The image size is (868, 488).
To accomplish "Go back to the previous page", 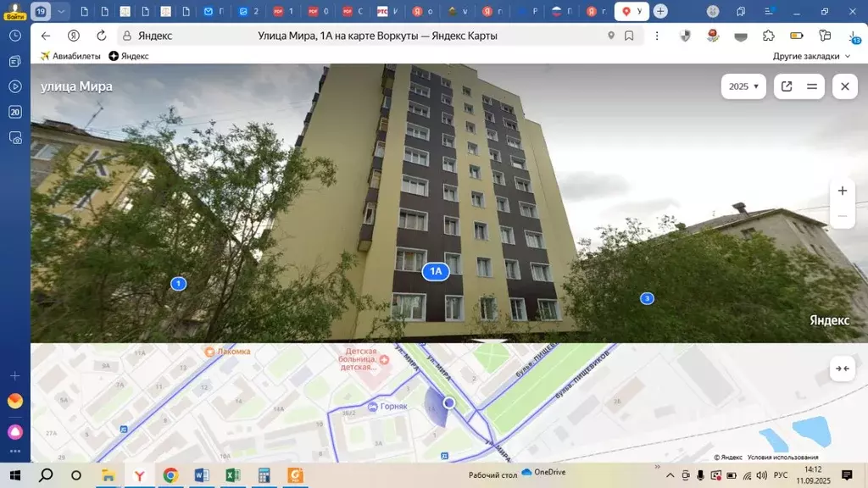I will click(x=46, y=36).
